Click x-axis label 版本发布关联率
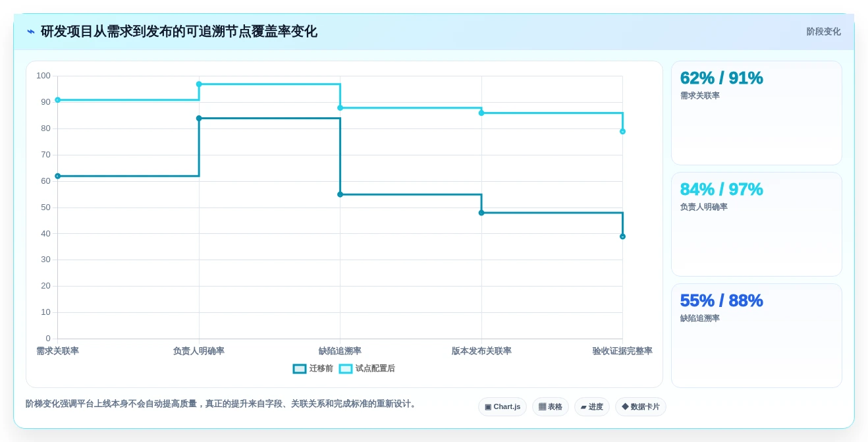This screenshot has height=442, width=868. coord(481,351)
